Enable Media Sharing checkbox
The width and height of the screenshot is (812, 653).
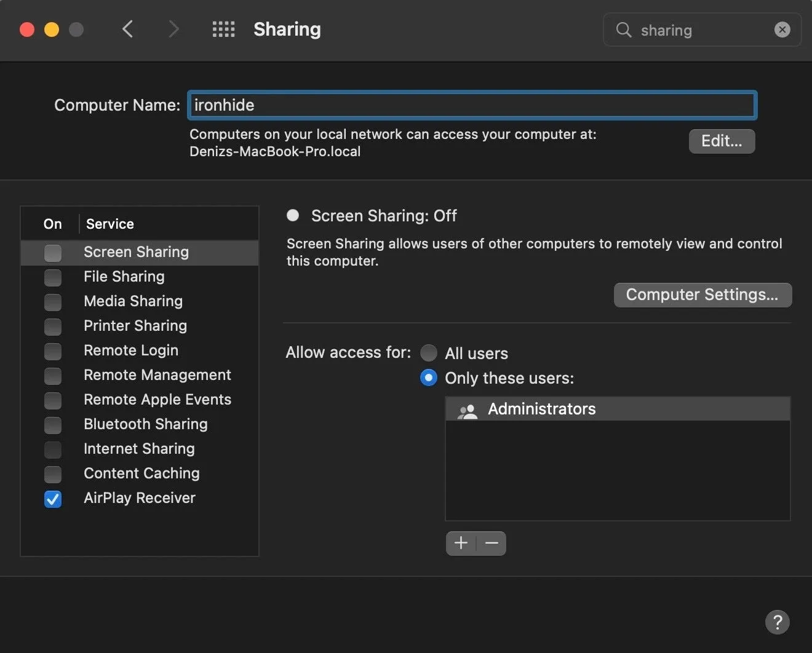(x=53, y=302)
